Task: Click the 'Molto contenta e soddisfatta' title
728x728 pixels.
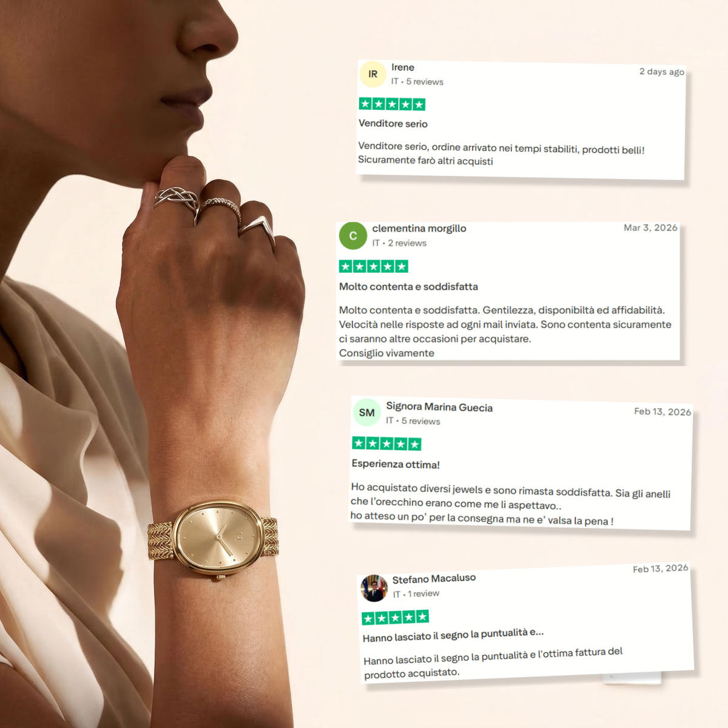Action: [x=408, y=286]
